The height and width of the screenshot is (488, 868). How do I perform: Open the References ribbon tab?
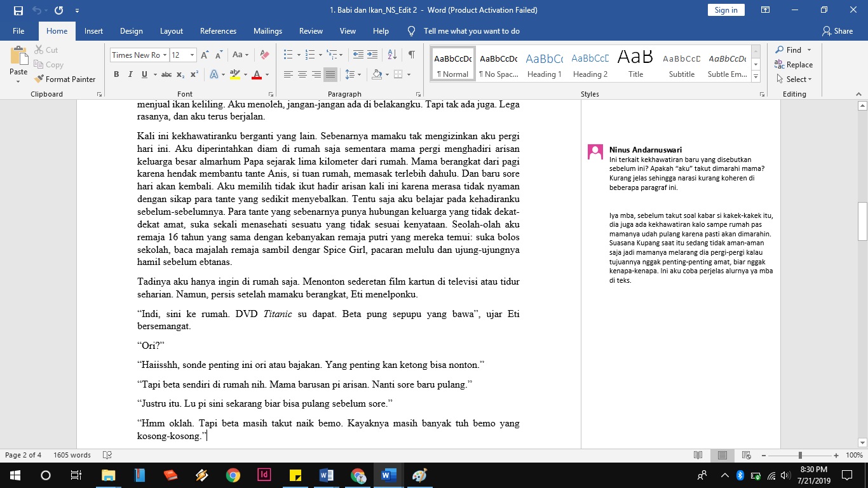218,31
